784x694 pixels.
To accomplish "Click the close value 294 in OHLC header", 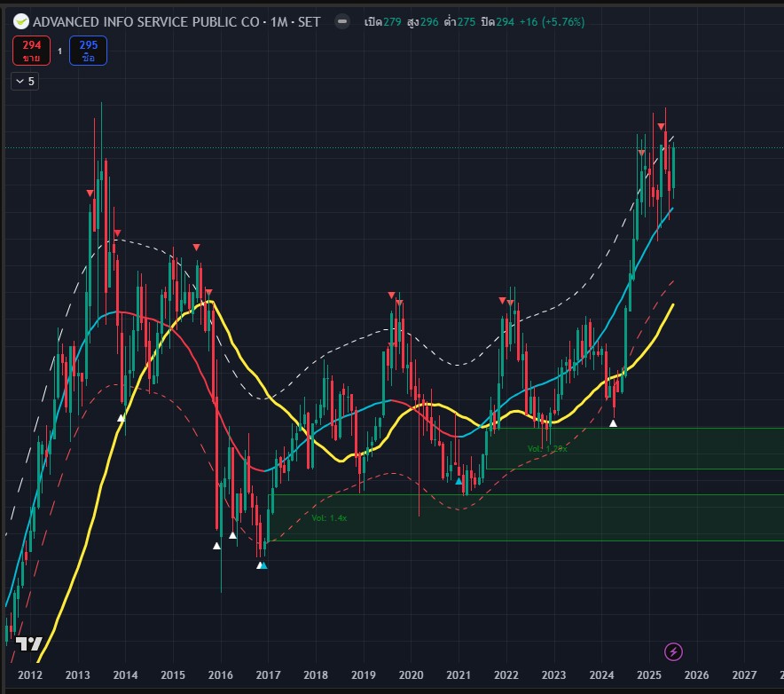I will click(505, 22).
